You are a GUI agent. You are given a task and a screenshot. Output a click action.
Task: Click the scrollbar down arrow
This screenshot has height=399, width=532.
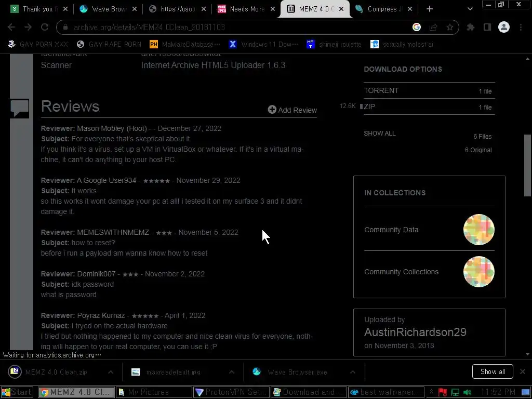(527, 354)
